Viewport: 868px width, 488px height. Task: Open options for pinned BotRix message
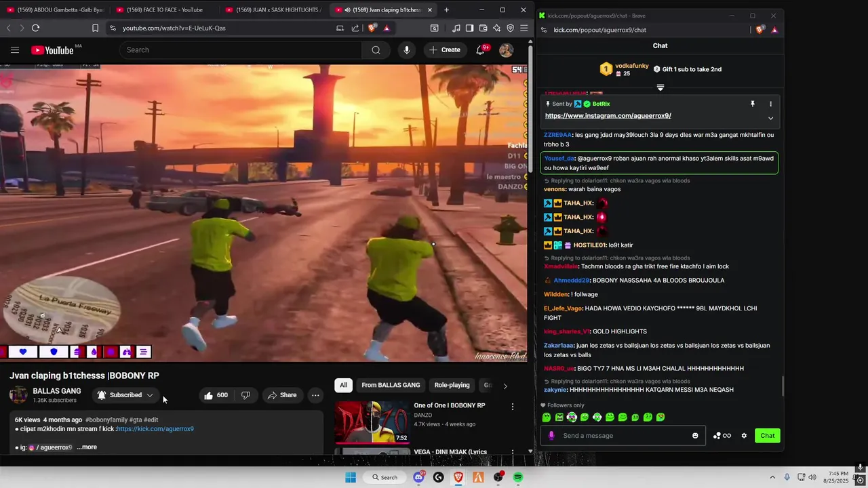click(x=770, y=104)
